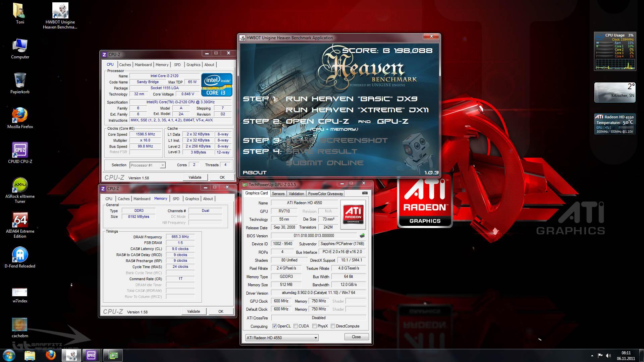Open Windows Explorer from the taskbar

30,355
